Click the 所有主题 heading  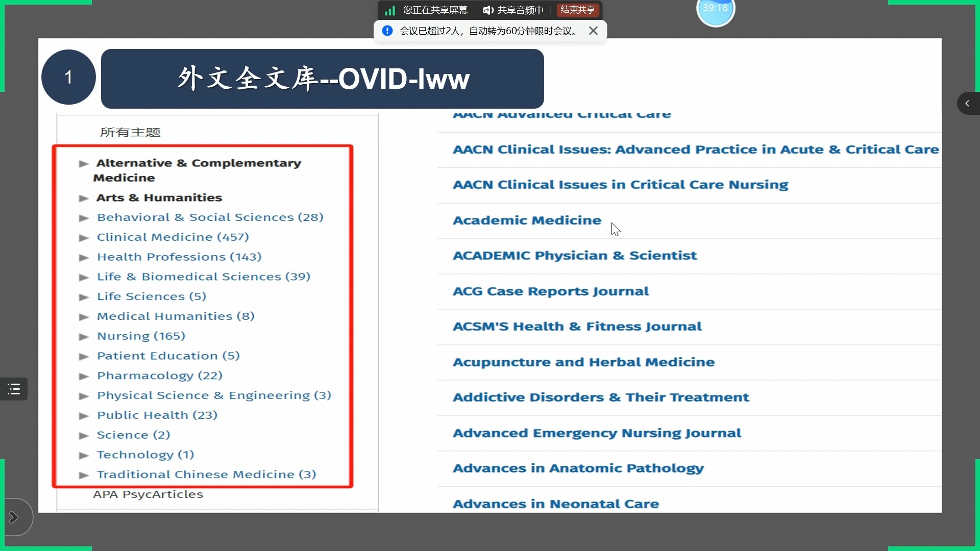[130, 132]
